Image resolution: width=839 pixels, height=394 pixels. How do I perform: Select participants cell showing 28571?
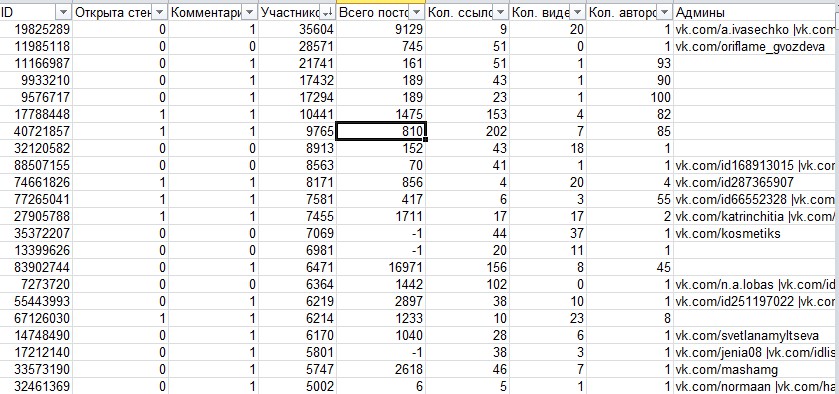[x=297, y=47]
